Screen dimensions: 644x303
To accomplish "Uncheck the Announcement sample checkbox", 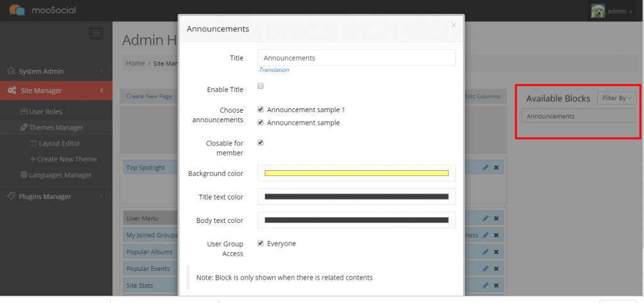I will point(260,122).
